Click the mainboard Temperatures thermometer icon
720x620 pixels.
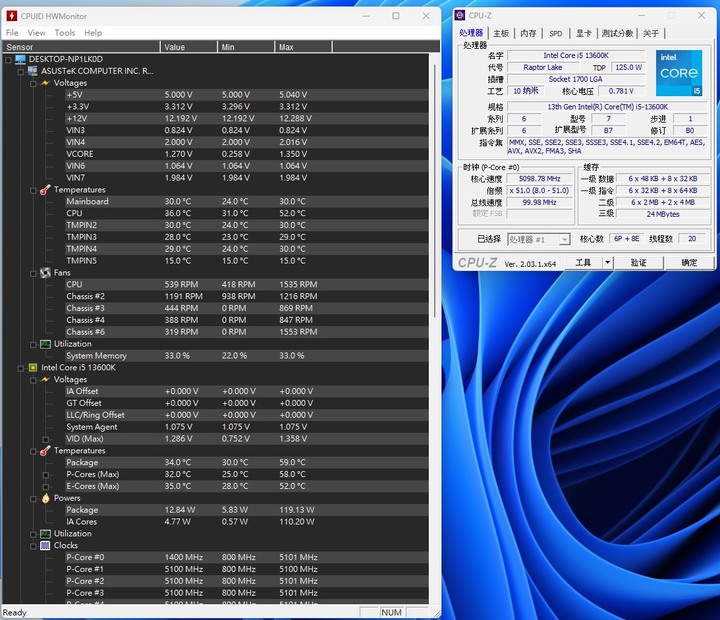[45, 190]
